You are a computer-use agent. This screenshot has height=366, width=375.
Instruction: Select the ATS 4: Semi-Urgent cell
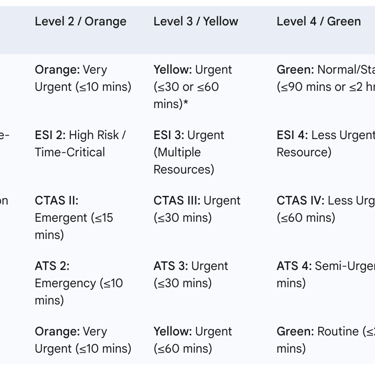326,274
